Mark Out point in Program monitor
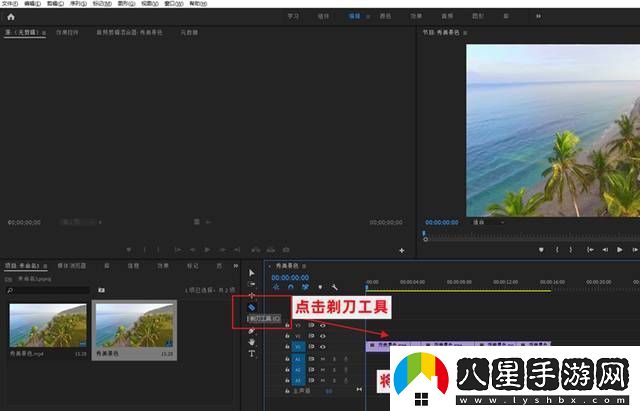The width and height of the screenshot is (640, 411). [571, 249]
